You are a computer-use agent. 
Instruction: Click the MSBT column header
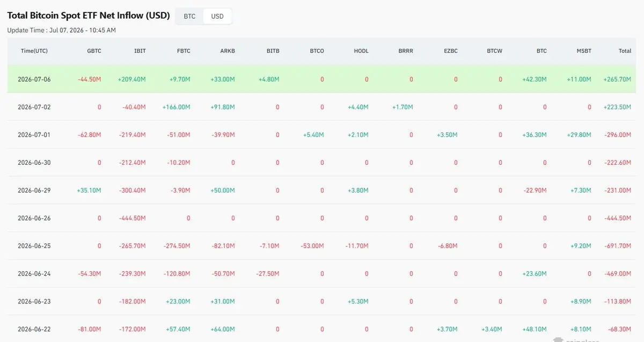tap(584, 51)
